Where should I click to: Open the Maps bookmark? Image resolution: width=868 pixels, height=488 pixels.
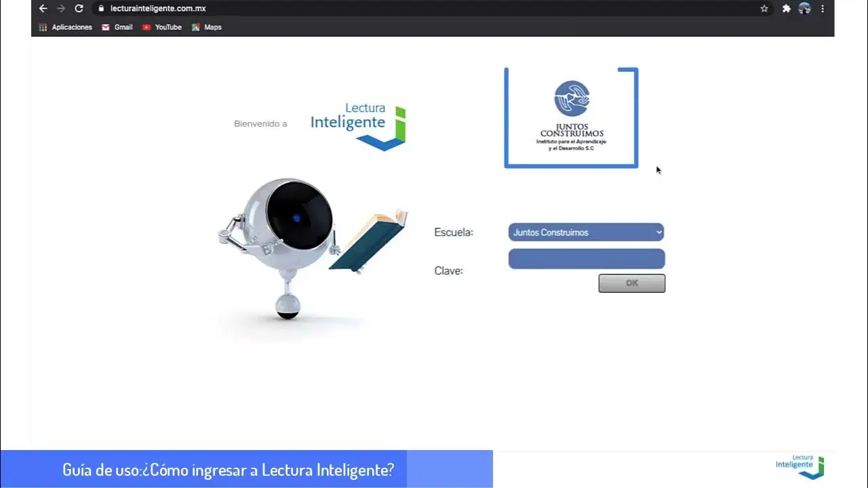pos(207,27)
